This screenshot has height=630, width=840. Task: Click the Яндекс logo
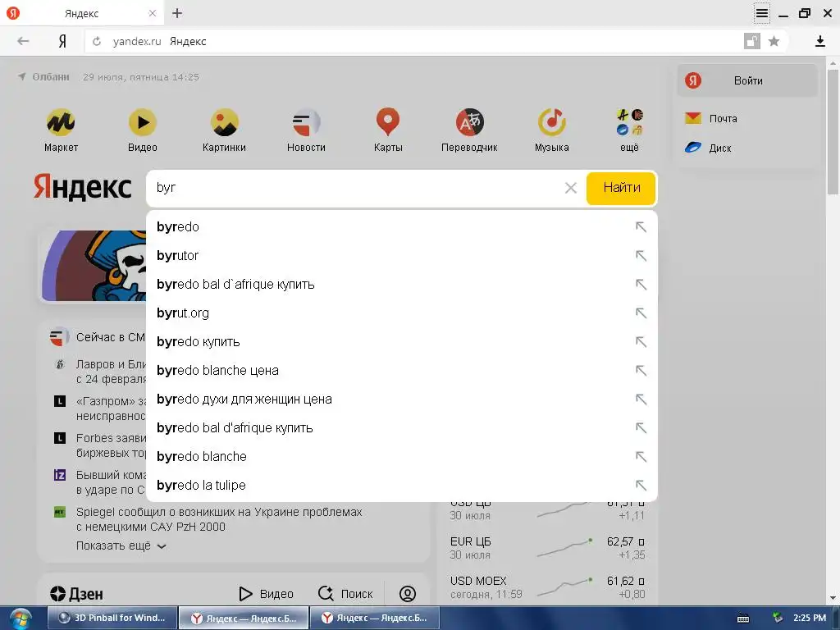[83, 187]
